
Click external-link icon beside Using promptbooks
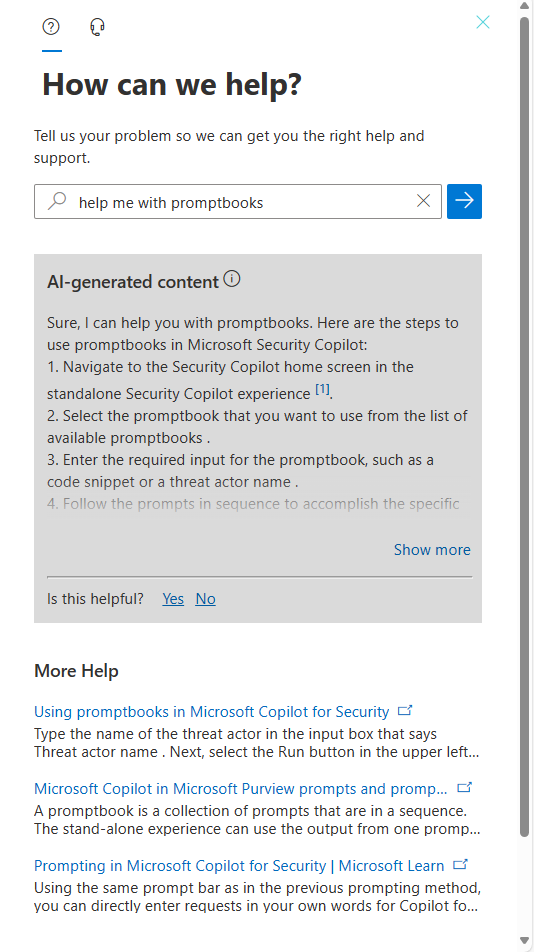405,710
